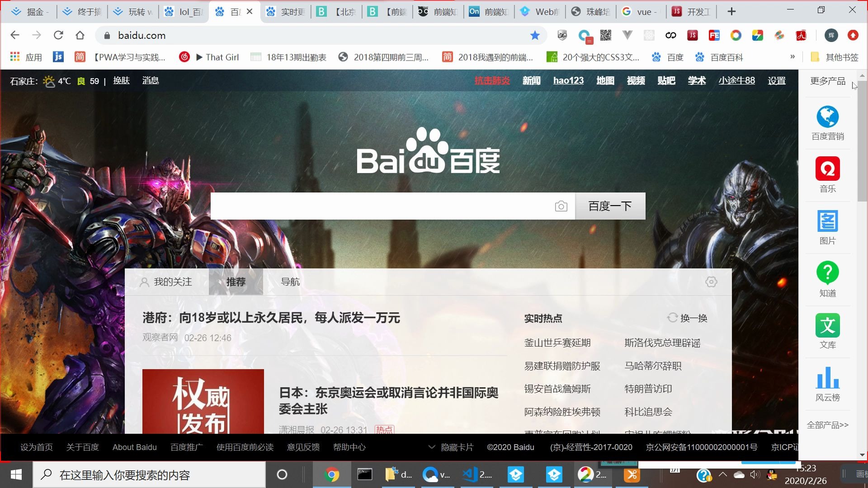Expand the hidden bookmarks chevron
The height and width of the screenshot is (488, 868).
tap(793, 57)
